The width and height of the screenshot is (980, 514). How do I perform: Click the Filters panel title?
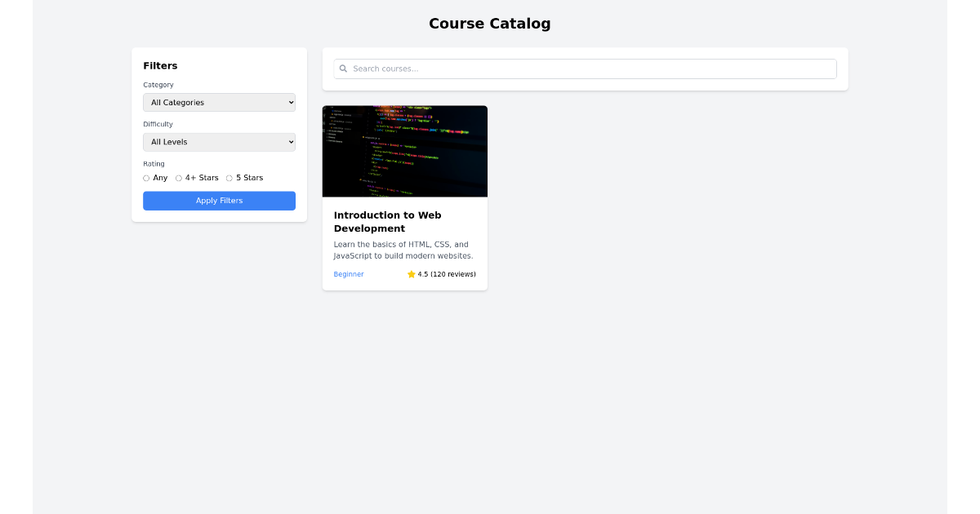click(160, 65)
